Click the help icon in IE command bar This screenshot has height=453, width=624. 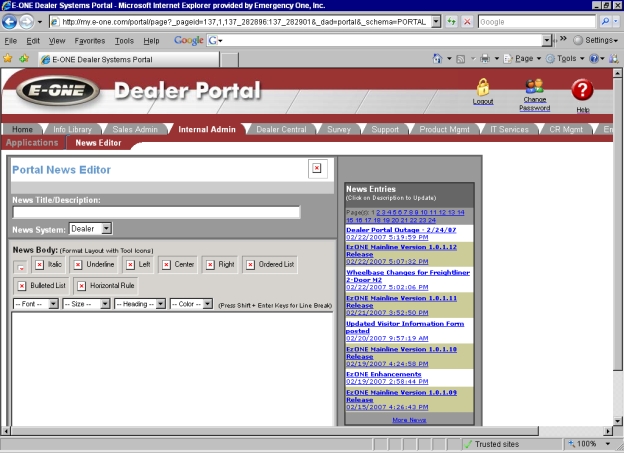point(594,59)
